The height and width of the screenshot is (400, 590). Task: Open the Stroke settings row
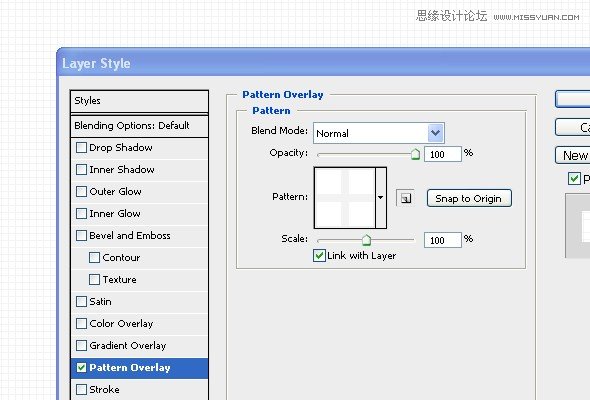pos(139,389)
